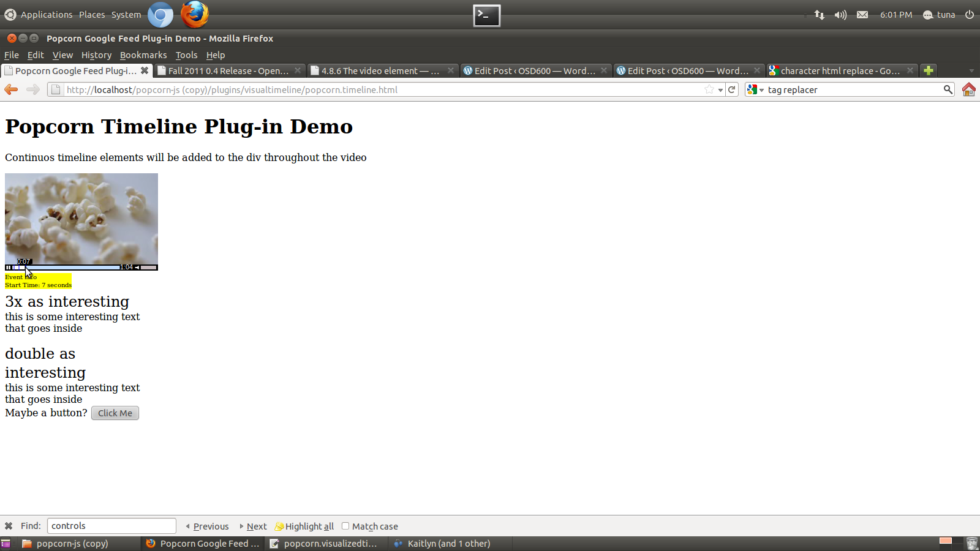This screenshot has width=980, height=551.
Task: Find next match
Action: tap(253, 527)
